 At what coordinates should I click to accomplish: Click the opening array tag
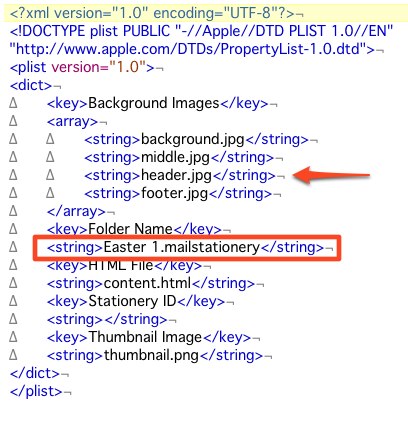[x=73, y=121]
